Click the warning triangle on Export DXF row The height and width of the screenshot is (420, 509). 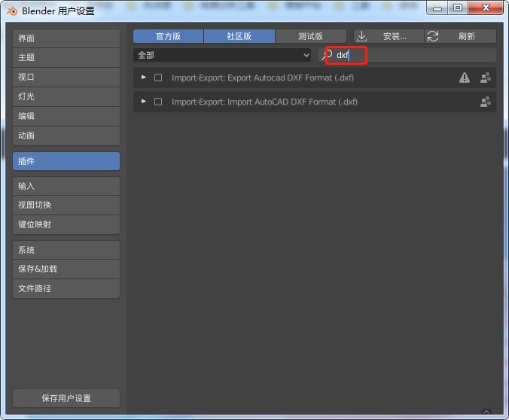point(465,78)
